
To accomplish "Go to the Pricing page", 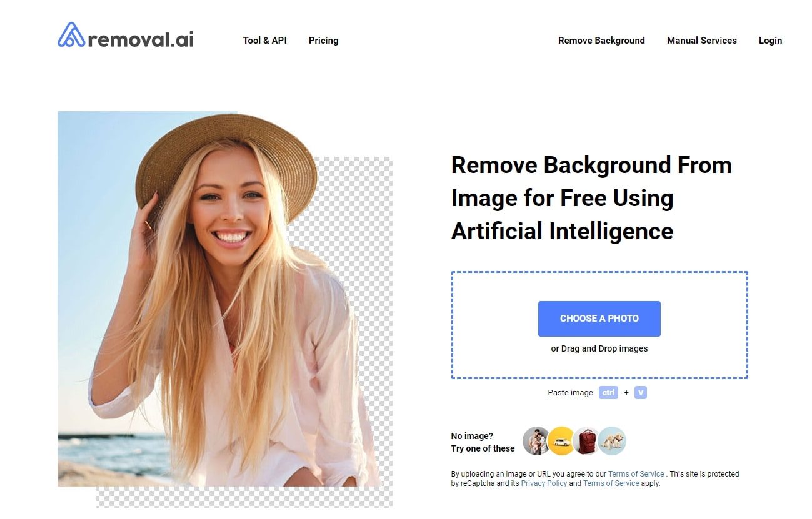I will point(323,41).
